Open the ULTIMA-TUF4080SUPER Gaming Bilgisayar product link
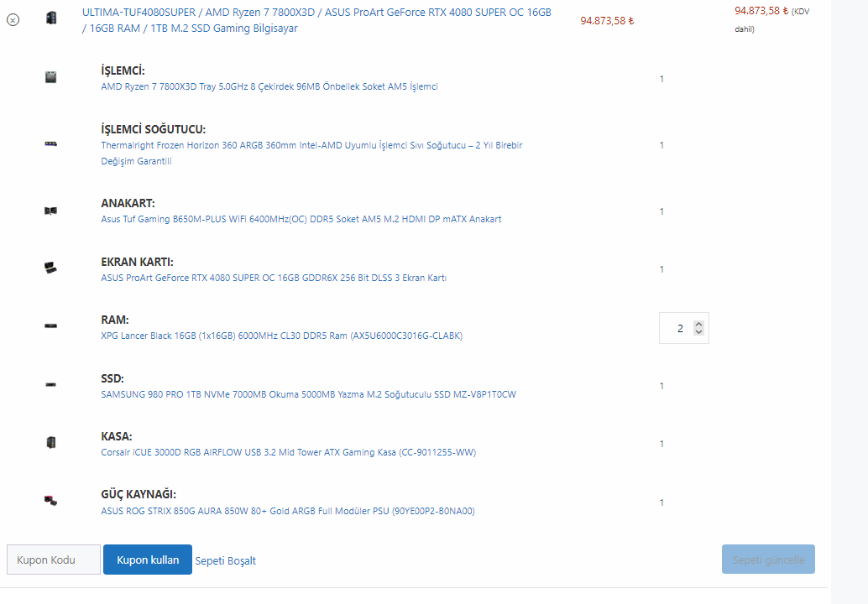This screenshot has height=604, width=868. click(316, 20)
